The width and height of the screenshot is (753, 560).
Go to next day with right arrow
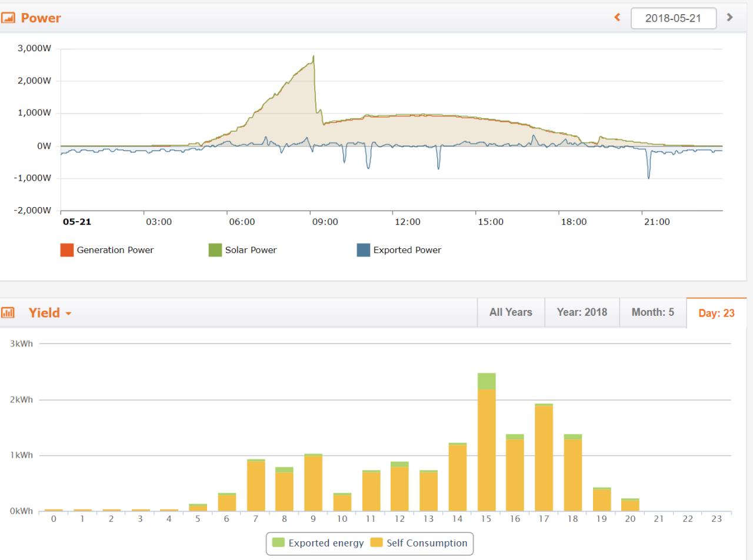pos(730,18)
